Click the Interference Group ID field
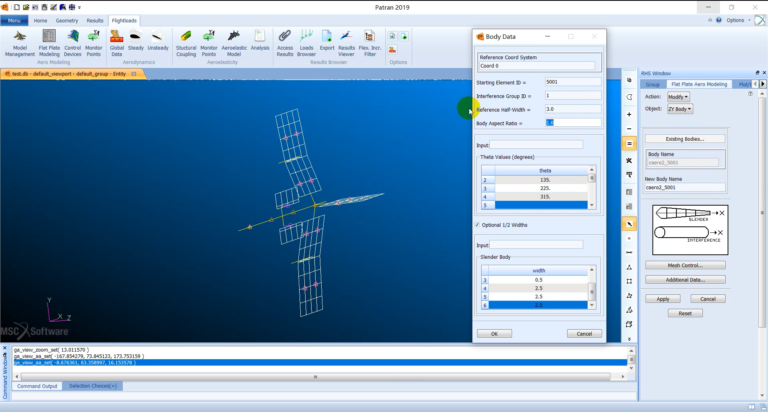This screenshot has height=412, width=768. point(573,96)
